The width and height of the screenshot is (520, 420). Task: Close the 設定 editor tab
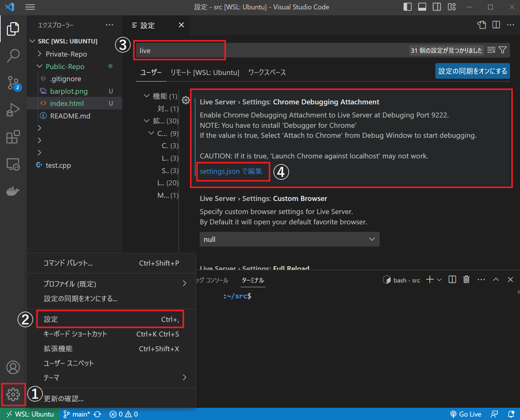(181, 25)
